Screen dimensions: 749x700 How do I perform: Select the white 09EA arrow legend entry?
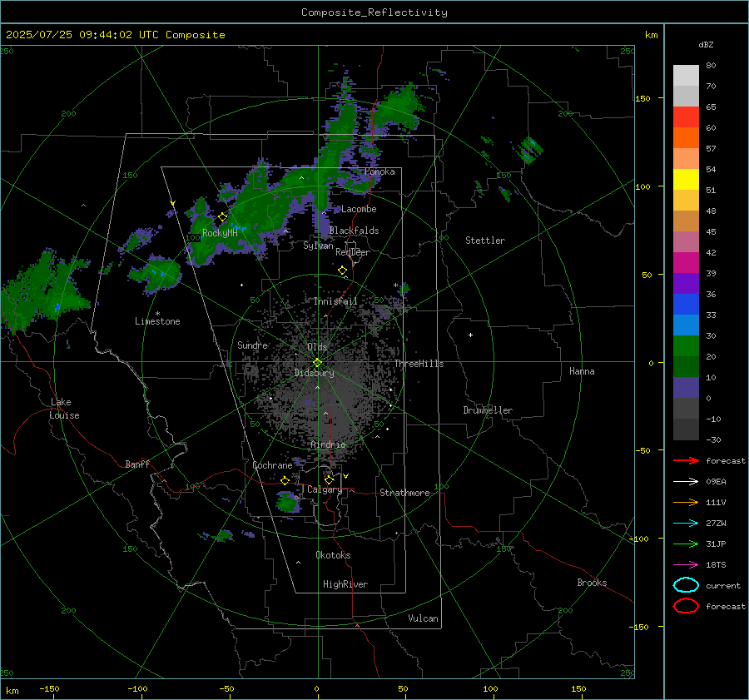686,482
